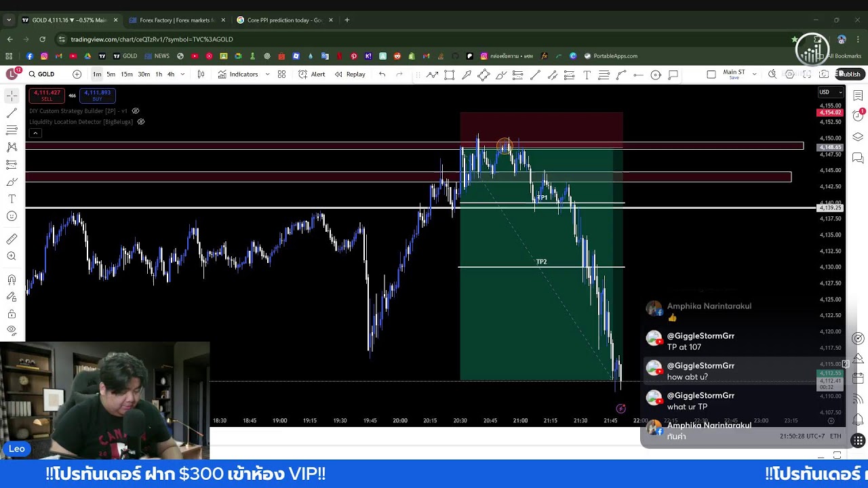Open a new browser tab

tap(347, 20)
